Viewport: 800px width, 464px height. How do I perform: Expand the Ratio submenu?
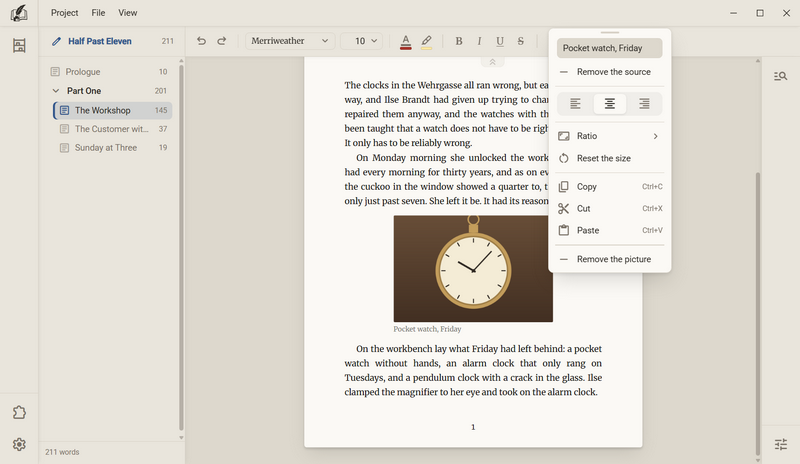(x=610, y=136)
